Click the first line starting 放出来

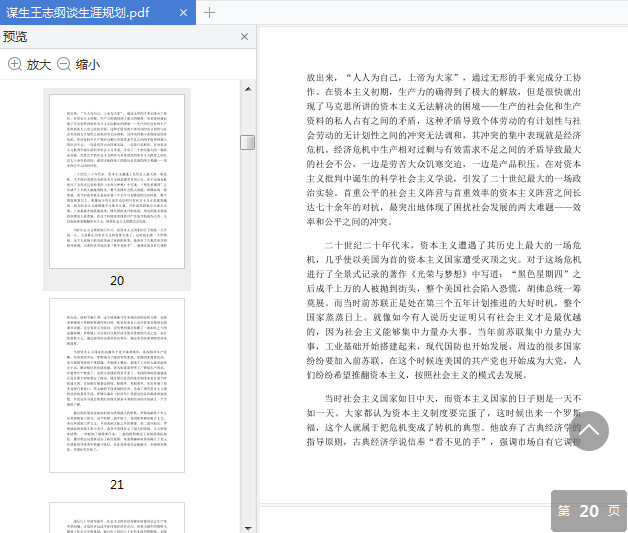click(x=444, y=77)
